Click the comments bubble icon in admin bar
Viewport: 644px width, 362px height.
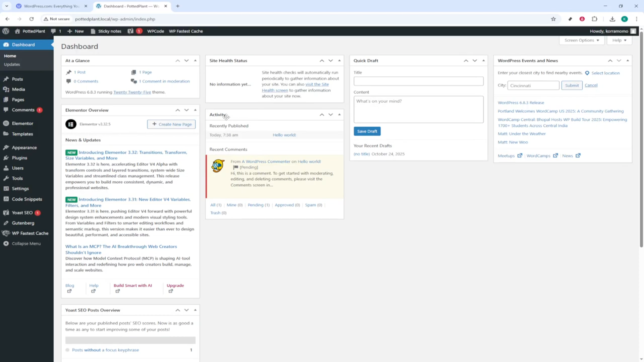click(53, 31)
